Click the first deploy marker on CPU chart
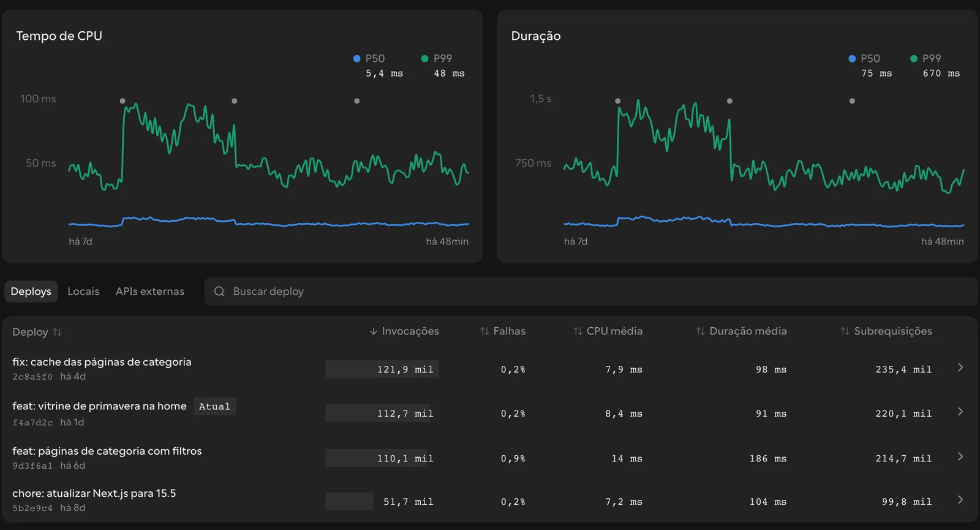Viewport: 980px width, 530px height. [123, 101]
